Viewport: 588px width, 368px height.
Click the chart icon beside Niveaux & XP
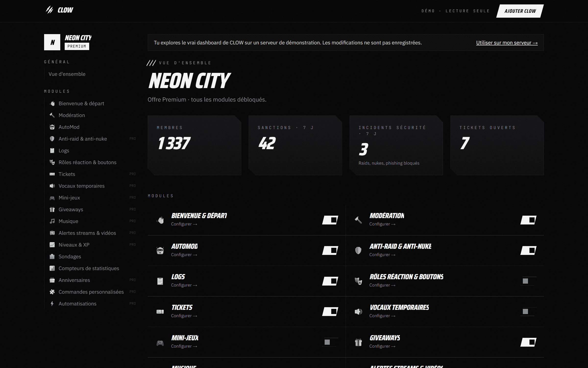pos(52,245)
